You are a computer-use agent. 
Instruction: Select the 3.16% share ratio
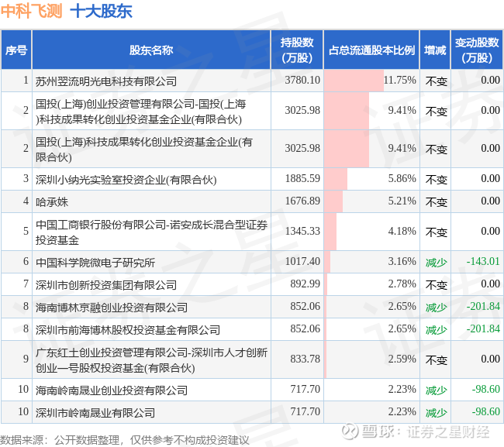[402, 261]
